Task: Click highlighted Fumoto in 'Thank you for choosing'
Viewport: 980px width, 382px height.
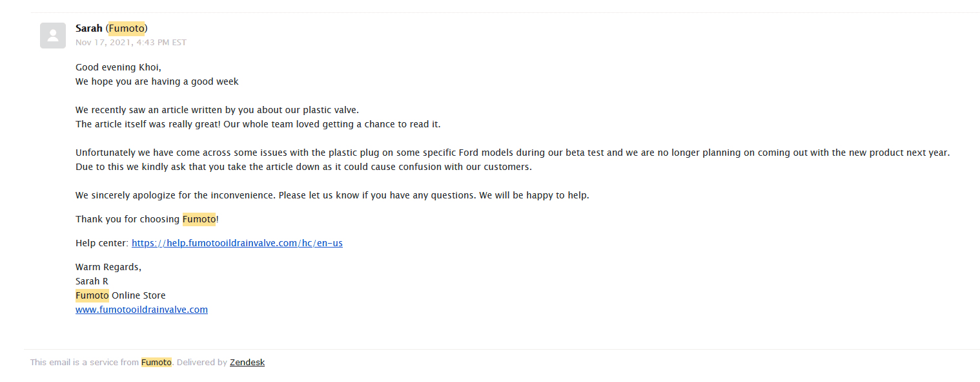Action: click(x=199, y=219)
